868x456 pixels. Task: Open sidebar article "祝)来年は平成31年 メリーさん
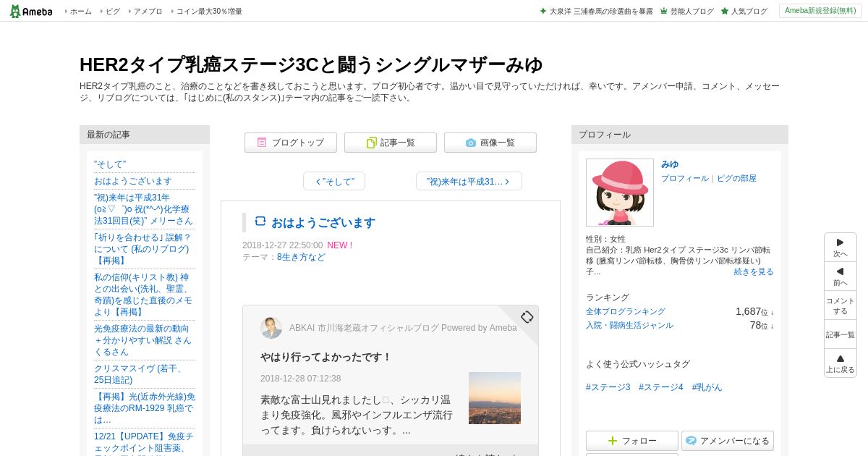coord(144,209)
